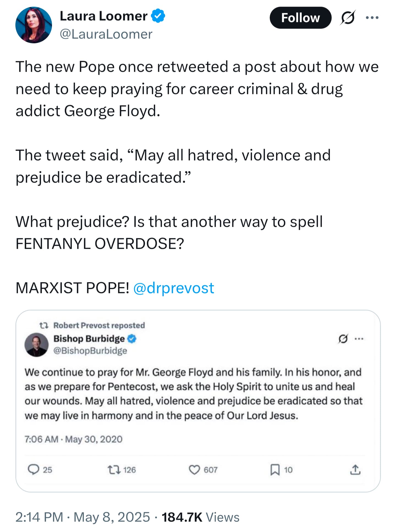Click Bishop Burbidge's avatar in quoted post
Viewport: 396px width, 532px height.
pyautogui.click(x=37, y=345)
